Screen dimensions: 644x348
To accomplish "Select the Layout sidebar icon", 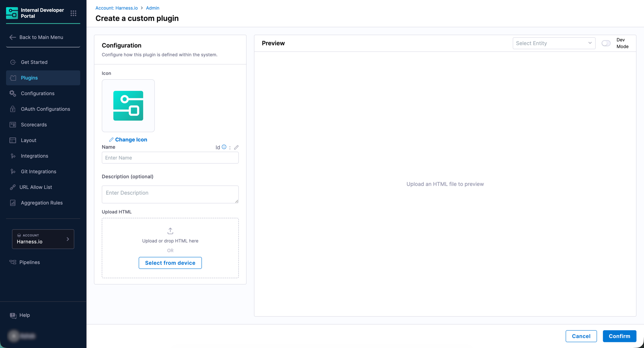I will point(12,140).
